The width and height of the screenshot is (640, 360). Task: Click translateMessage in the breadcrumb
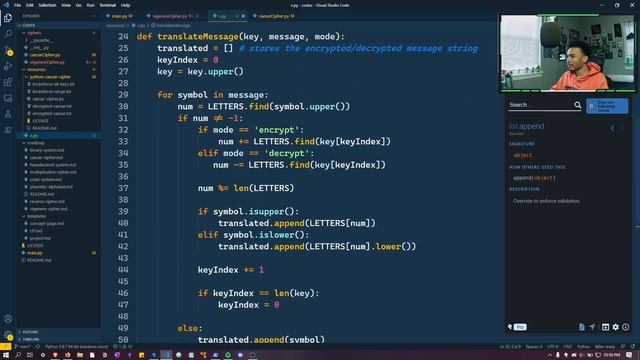pyautogui.click(x=173, y=26)
